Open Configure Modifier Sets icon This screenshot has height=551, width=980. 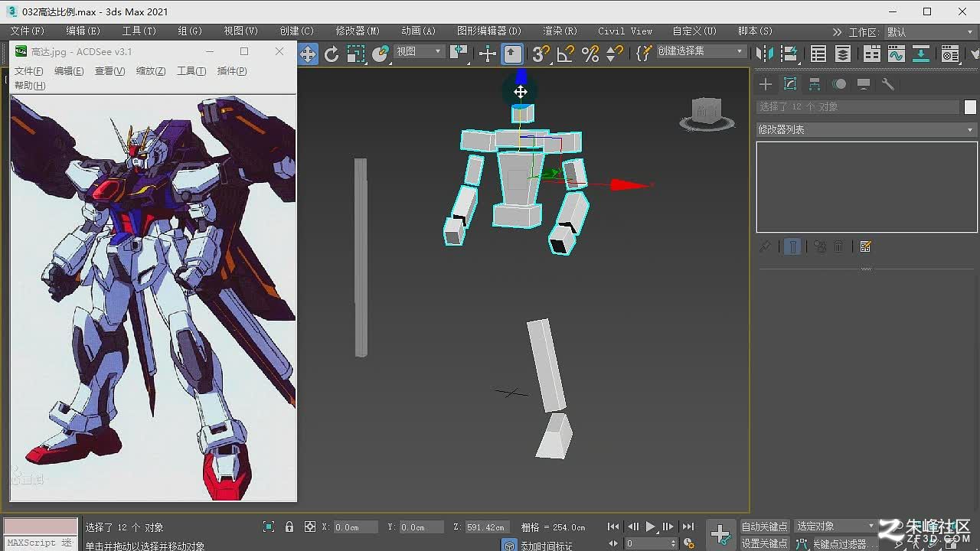click(866, 246)
